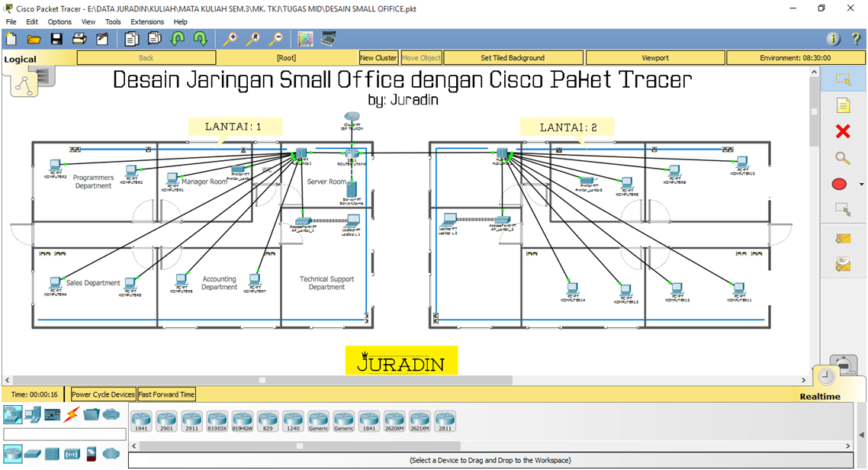Pick the 1841 router model
Screen dimensions: 868x470
[368, 421]
